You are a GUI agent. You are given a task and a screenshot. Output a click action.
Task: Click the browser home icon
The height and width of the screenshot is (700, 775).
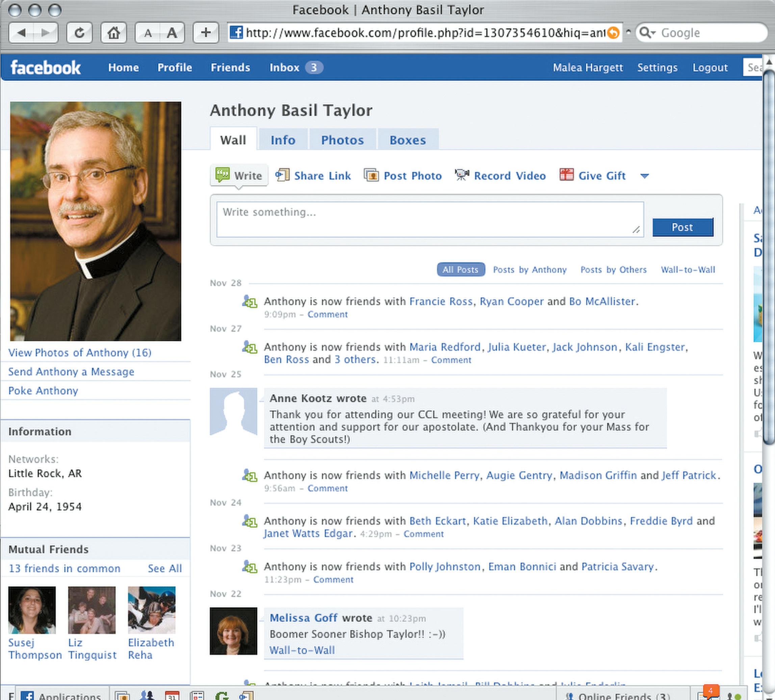(113, 33)
